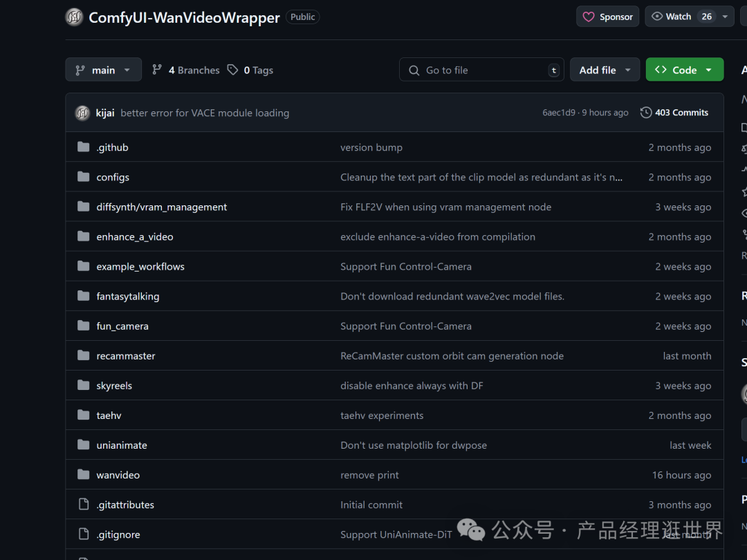Open the 'Initial commit' commit message

(x=371, y=505)
